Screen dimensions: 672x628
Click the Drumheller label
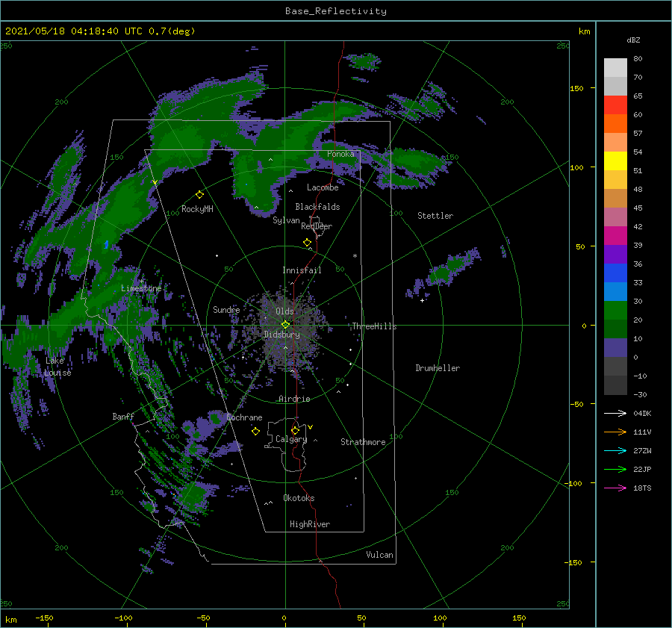(438, 368)
